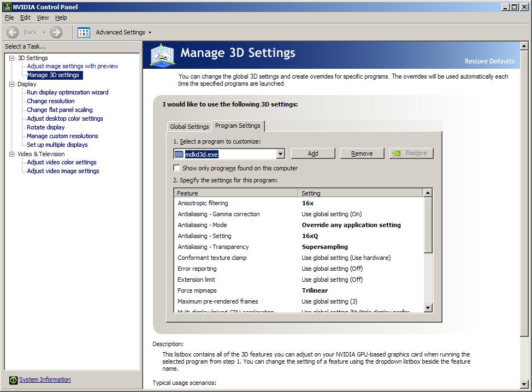Click the Feature column header
This screenshot has height=392, width=532.
[236, 193]
